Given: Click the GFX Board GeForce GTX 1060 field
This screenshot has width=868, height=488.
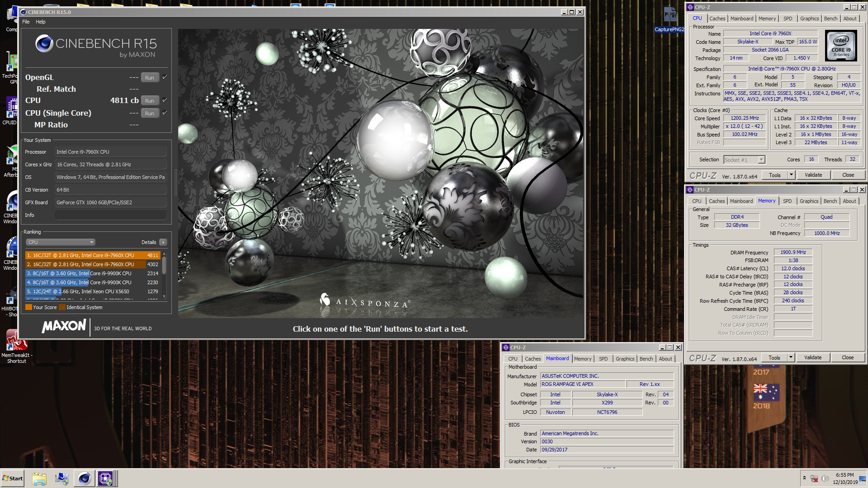Looking at the screenshot, I should [111, 202].
